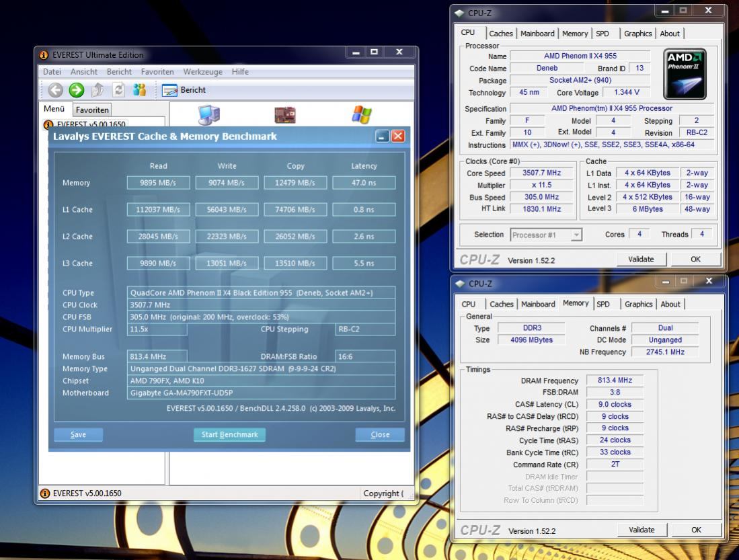Open SPD tab in upper CPU-Z
The height and width of the screenshot is (560, 739).
(x=602, y=34)
